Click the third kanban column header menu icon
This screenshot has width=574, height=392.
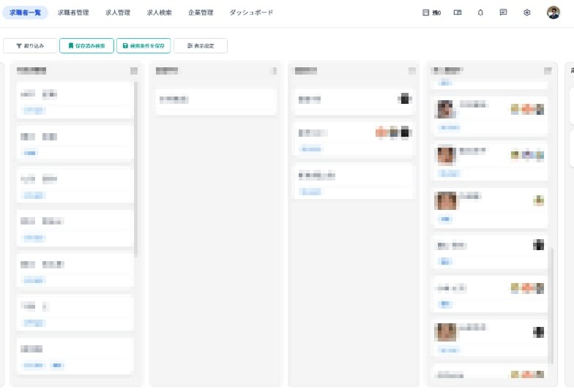pos(412,70)
